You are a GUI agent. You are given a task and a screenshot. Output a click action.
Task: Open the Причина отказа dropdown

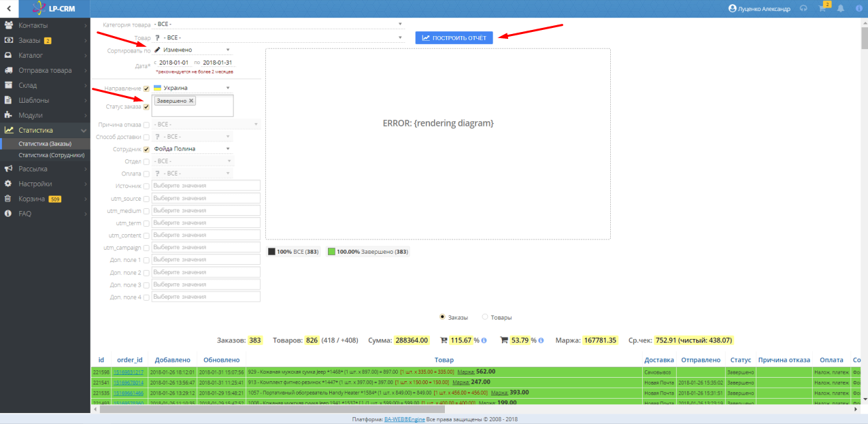(206, 125)
